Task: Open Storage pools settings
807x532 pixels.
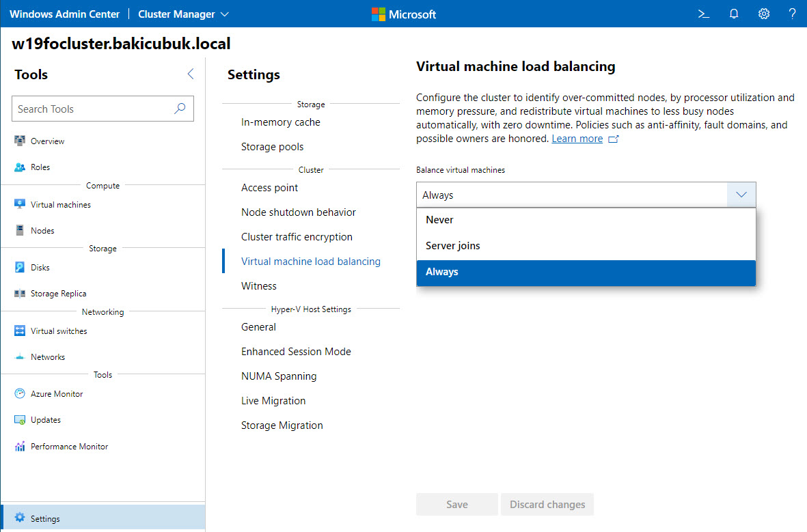Action: [272, 147]
